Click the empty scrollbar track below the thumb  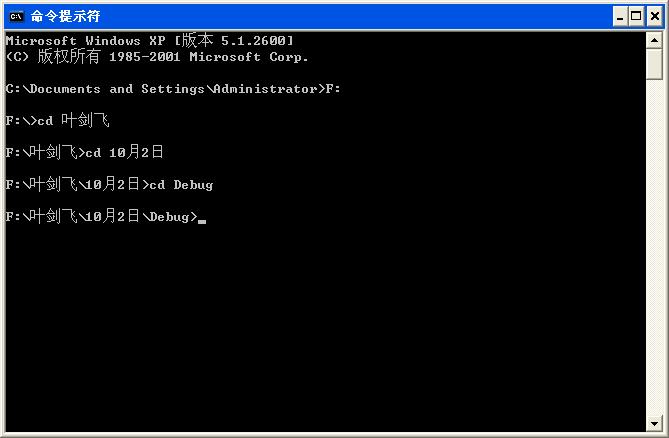(x=655, y=250)
